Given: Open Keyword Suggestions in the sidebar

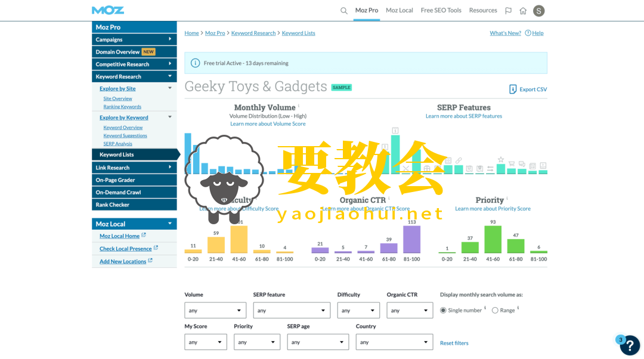Looking at the screenshot, I should (125, 135).
